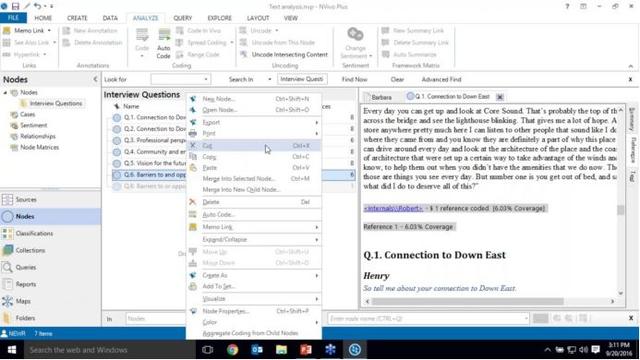This screenshot has height=360, width=640.
Task: Click Uncode Intersecting Content icon
Action: pos(244,54)
